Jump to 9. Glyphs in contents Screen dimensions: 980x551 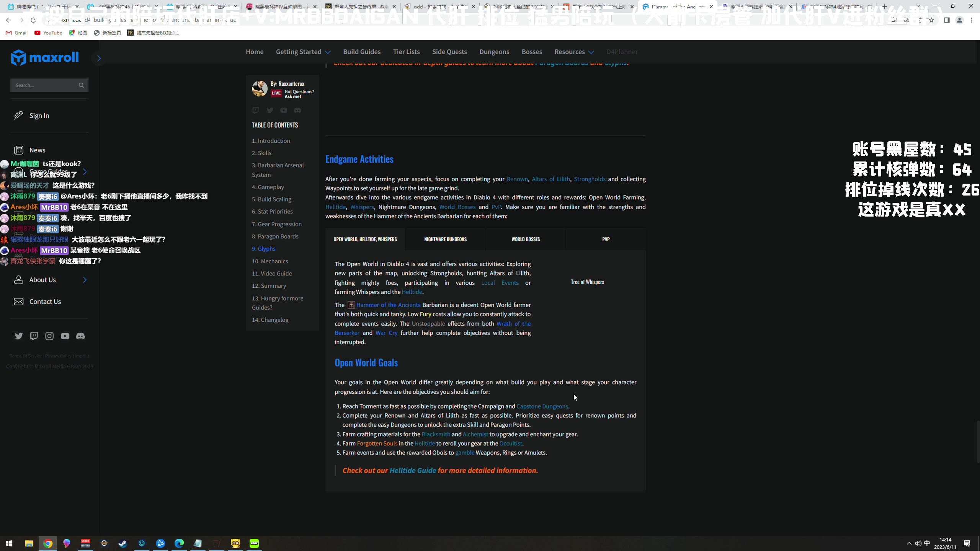coord(264,249)
